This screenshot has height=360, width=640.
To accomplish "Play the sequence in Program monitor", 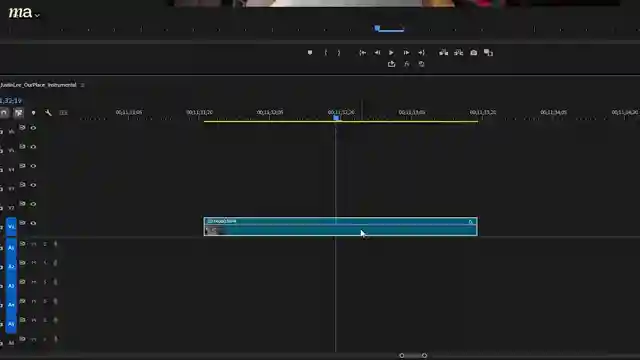I will click(x=391, y=53).
